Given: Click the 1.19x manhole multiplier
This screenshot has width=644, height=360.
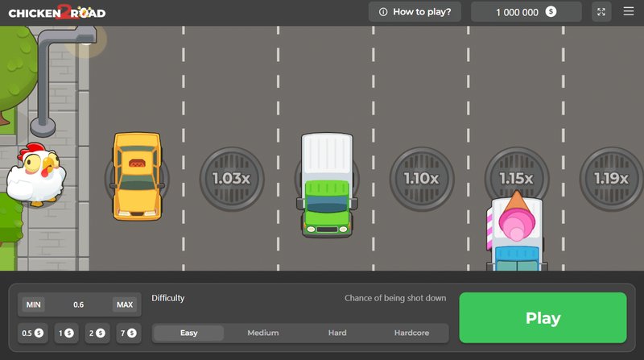Looking at the screenshot, I should coord(611,178).
